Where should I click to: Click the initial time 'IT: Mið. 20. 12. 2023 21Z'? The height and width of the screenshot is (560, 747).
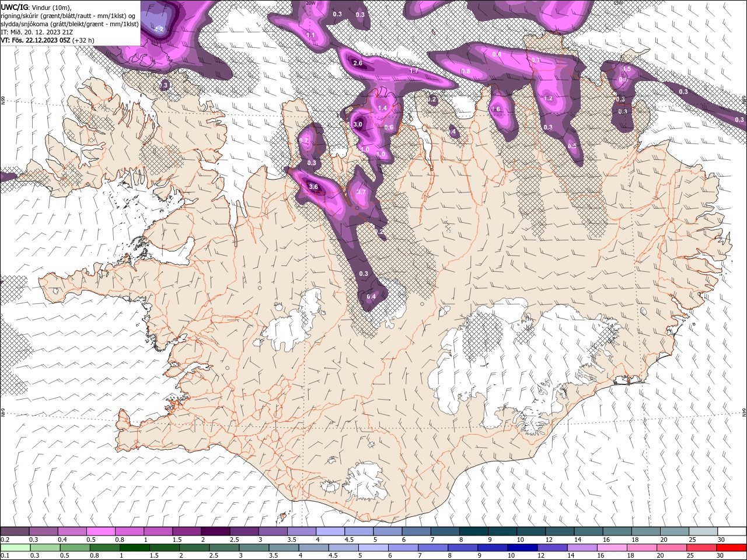(37, 32)
